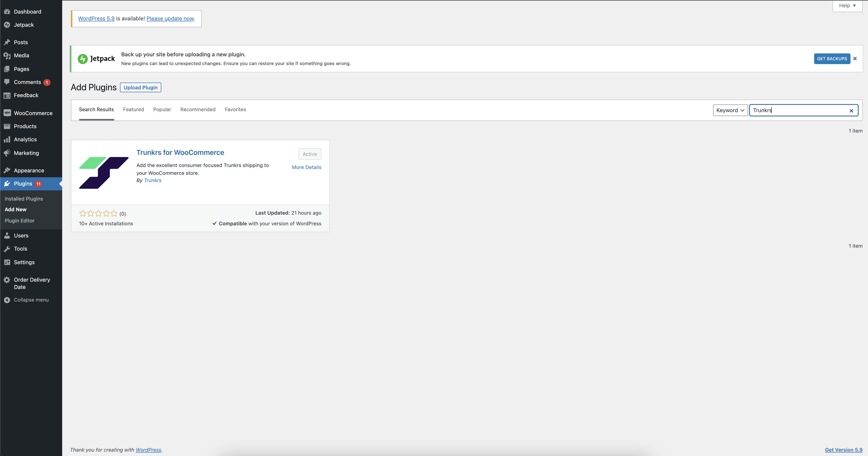Screen dimensions: 868x456
Task: Click the Please update now link
Action: point(170,18)
